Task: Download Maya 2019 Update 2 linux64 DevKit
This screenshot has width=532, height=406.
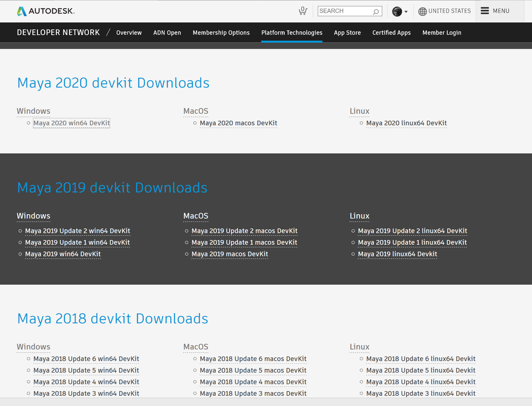Action: click(413, 231)
